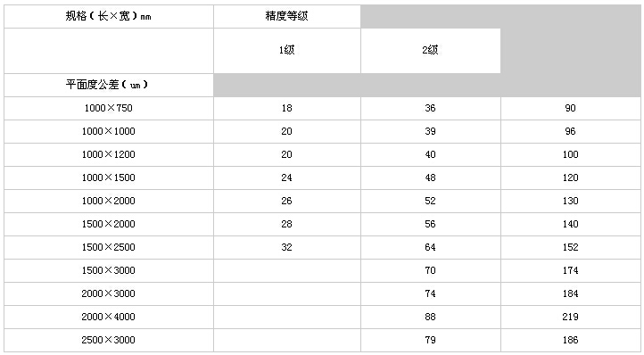644x355 pixels.
Task: Select the 1500×2000 row label
Action: [109, 224]
